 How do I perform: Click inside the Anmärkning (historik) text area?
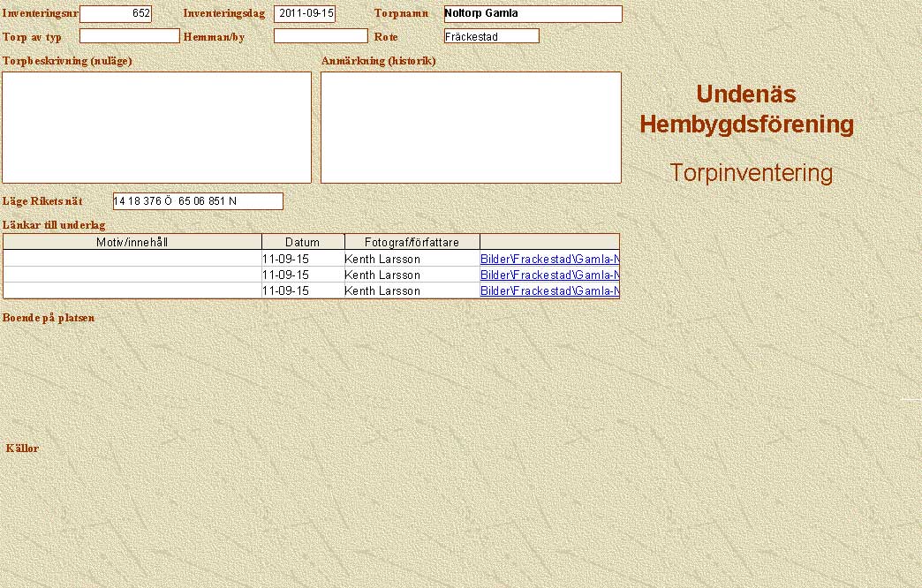tap(471, 127)
